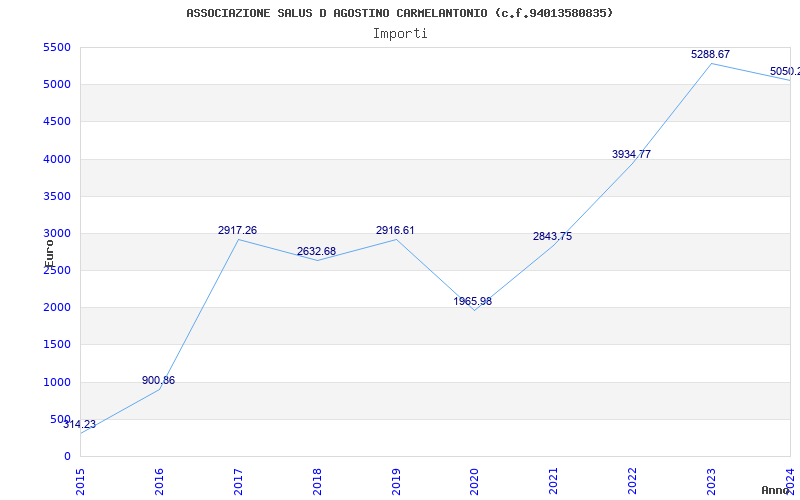Click the data label 2916.61
This screenshot has height=500, width=800.
click(395, 230)
